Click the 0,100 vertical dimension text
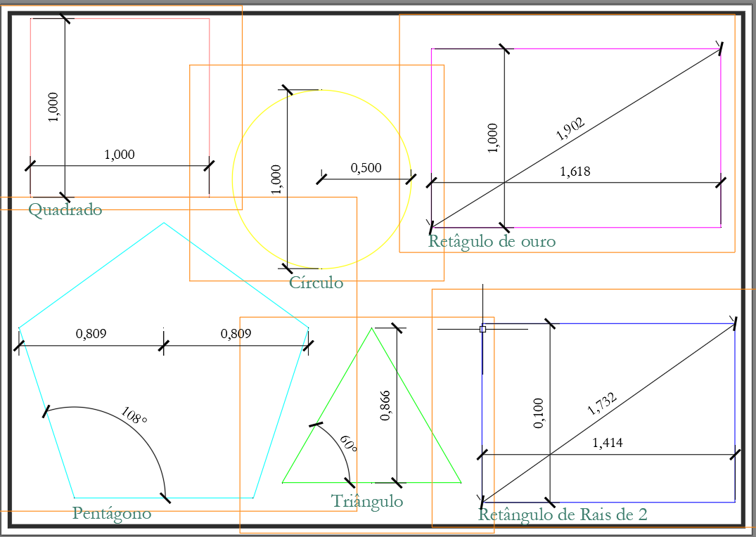Viewport: 756px width, 537px height. click(x=539, y=415)
